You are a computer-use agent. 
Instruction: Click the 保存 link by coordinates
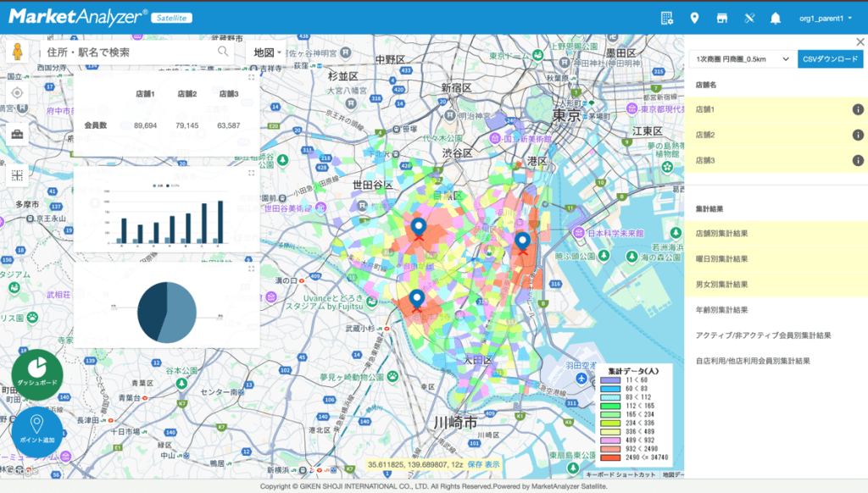[475, 465]
